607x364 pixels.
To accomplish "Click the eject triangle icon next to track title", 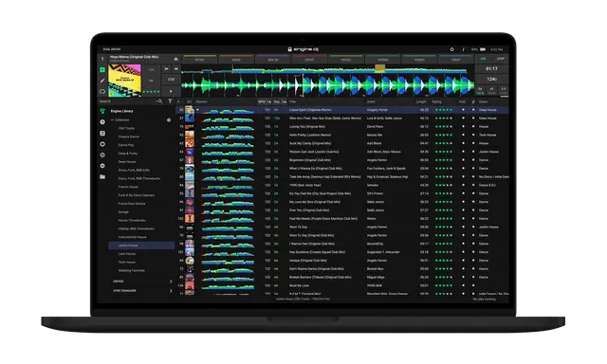I will tap(175, 59).
